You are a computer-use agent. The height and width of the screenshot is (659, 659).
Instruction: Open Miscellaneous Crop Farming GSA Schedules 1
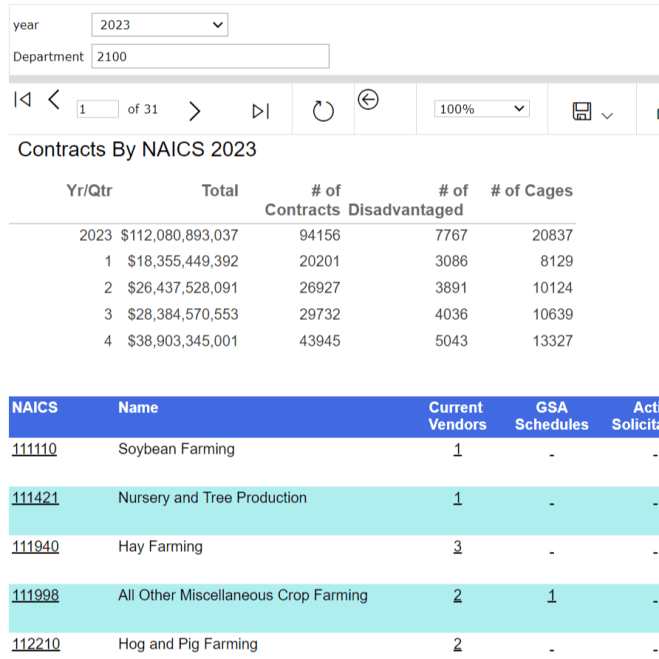[x=552, y=596]
